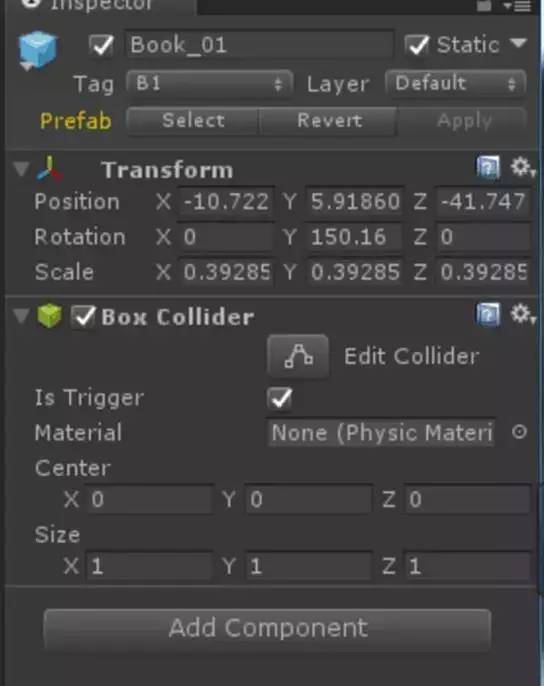This screenshot has height=686, width=544.
Task: Click the Size Z field
Action: pos(467,566)
